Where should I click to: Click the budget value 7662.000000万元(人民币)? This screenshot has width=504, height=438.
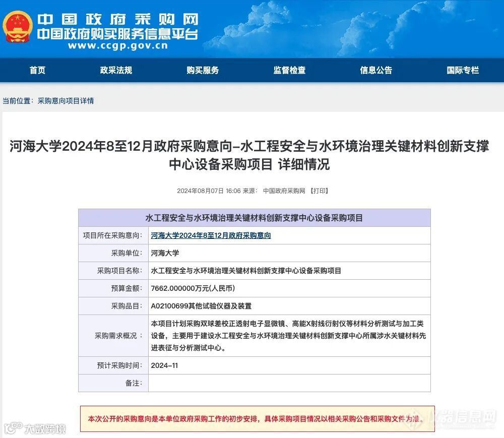193,289
